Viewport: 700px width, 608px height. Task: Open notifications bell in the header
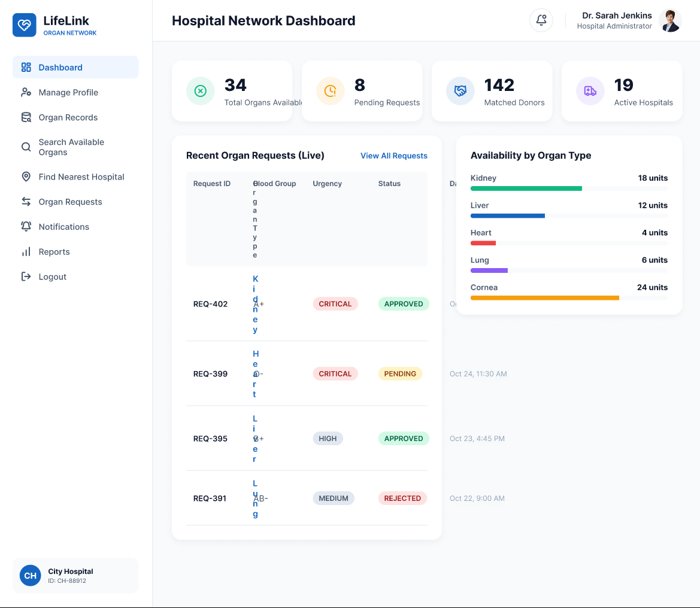click(541, 20)
